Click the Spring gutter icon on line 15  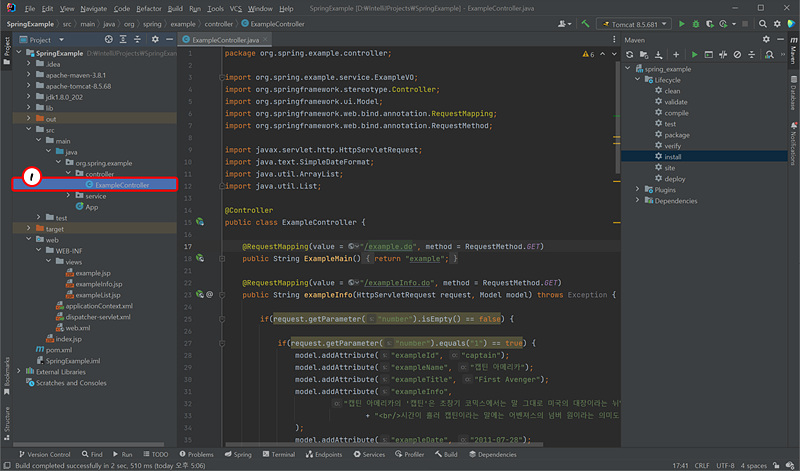coord(200,222)
